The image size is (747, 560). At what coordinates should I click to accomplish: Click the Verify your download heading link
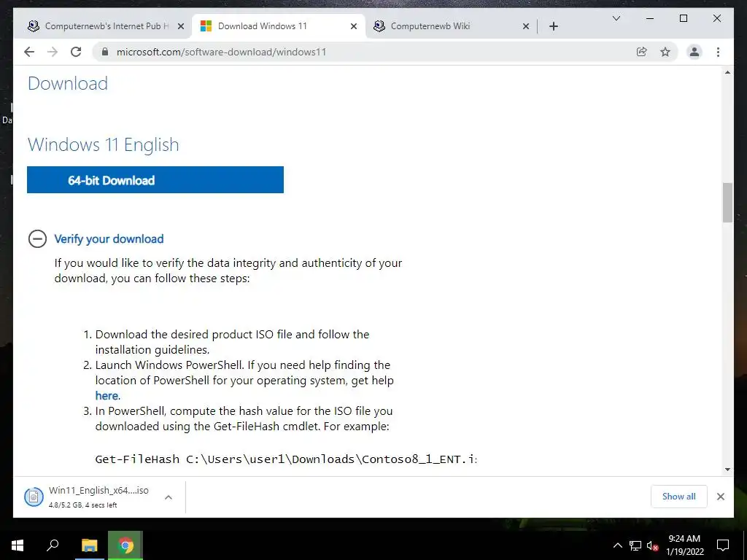[x=109, y=239]
